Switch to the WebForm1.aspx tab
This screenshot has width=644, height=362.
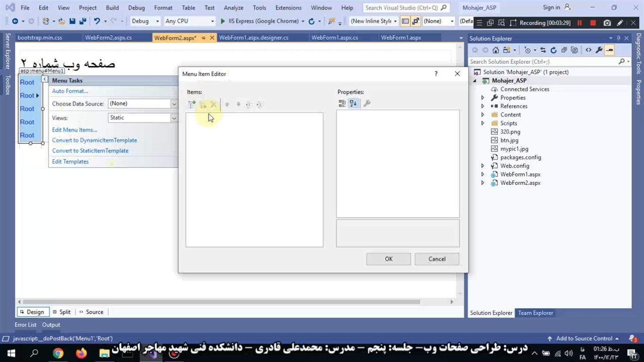400,38
